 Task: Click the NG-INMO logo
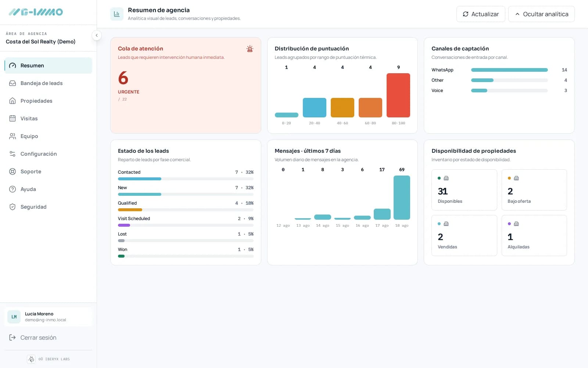[36, 12]
